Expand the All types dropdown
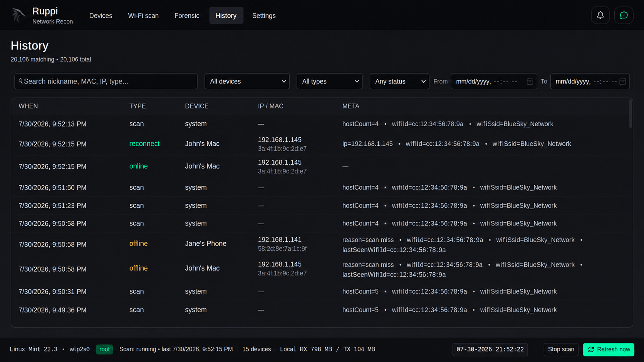Screen dimensions: 644x362 coord(329,81)
